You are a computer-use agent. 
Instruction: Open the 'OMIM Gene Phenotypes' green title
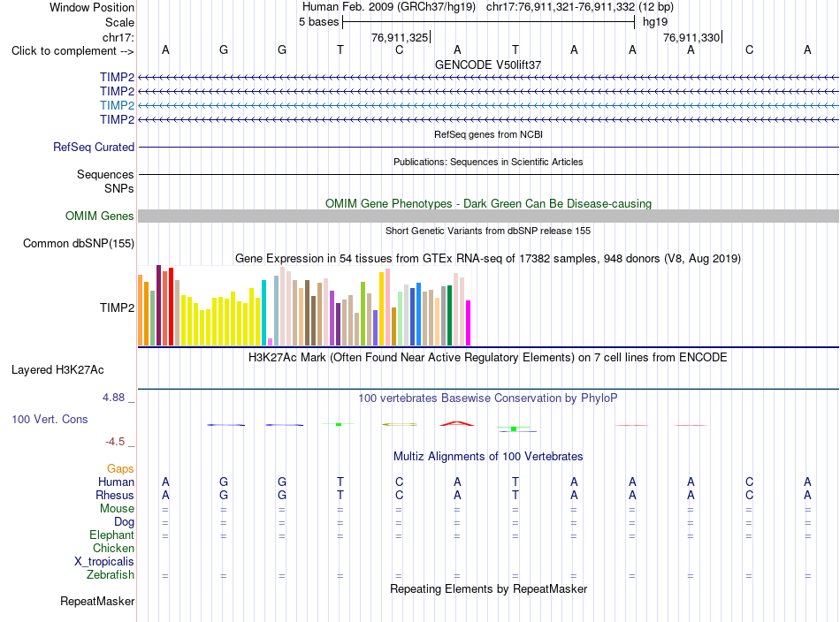click(488, 203)
